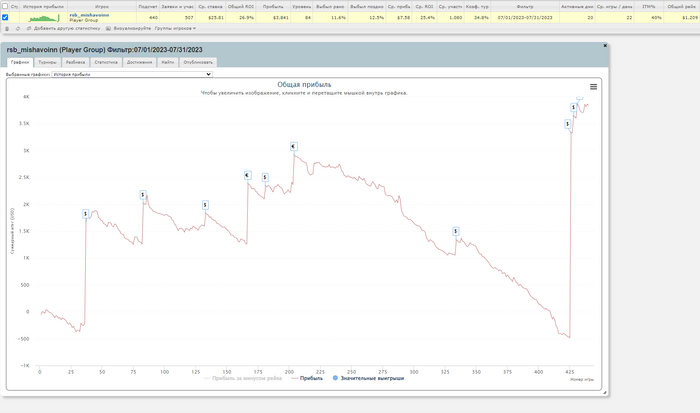This screenshot has width=700, height=413.
Task: Toggle 'Прибыль за минусом рейка' legend series
Action: point(242,378)
